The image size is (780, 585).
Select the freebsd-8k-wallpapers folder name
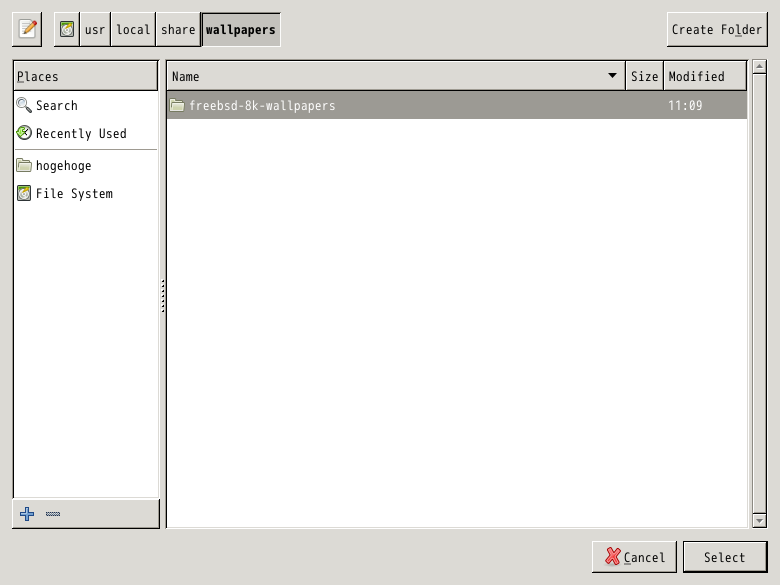pos(262,105)
